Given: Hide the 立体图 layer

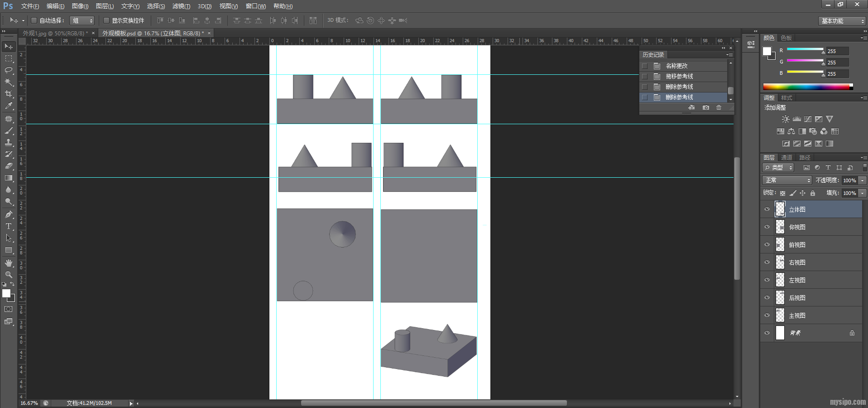Looking at the screenshot, I should (767, 209).
